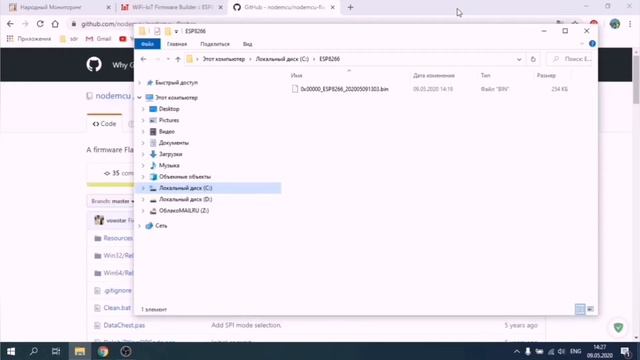640x360 pixels.
Task: Open a new Chrome tab
Action: [350, 7]
